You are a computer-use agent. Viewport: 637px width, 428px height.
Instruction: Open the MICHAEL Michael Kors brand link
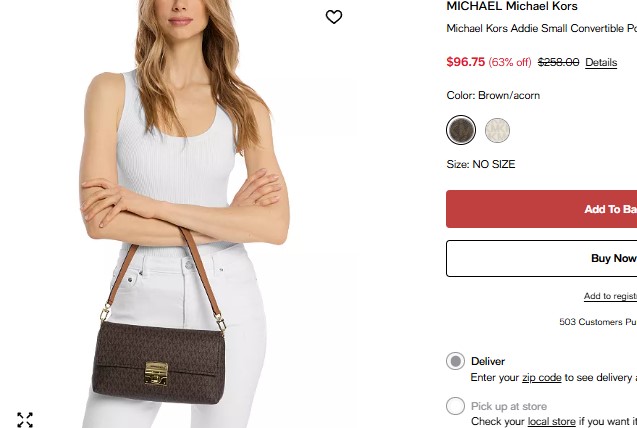point(512,6)
